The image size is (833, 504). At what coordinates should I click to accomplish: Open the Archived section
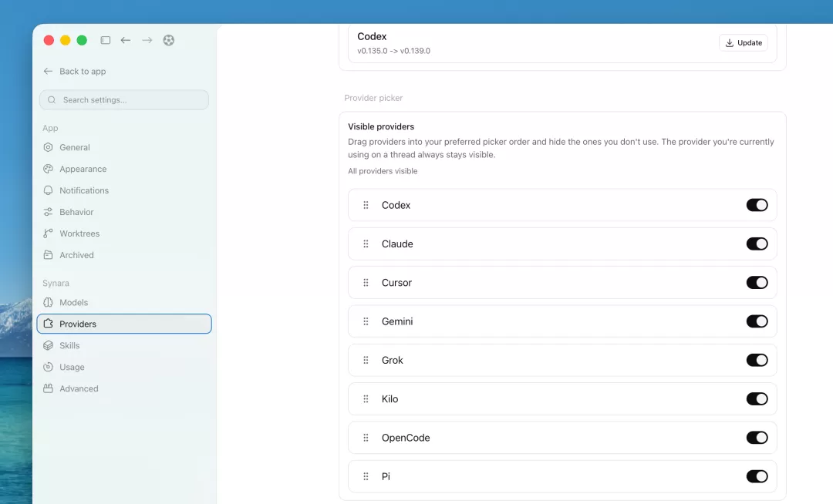[x=124, y=255]
